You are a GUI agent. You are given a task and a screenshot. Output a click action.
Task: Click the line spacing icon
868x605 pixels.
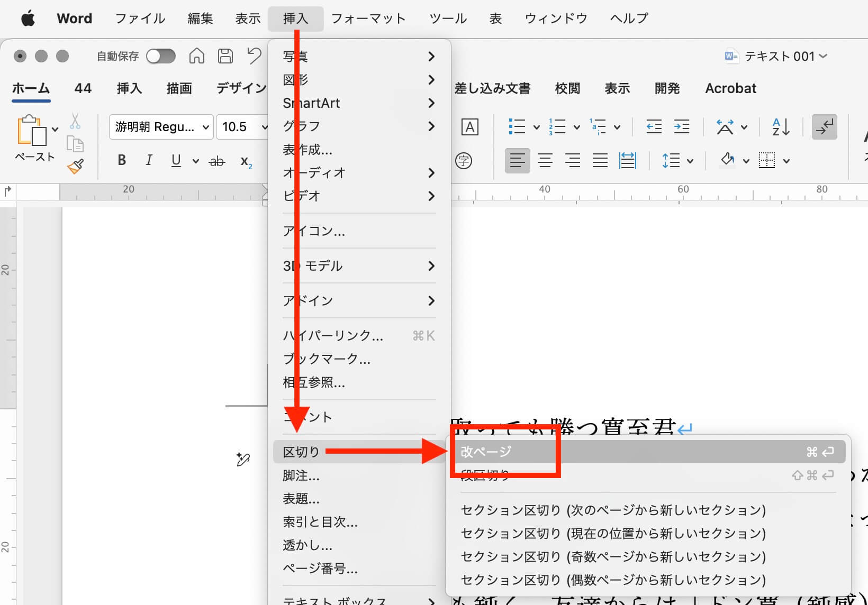pos(671,160)
